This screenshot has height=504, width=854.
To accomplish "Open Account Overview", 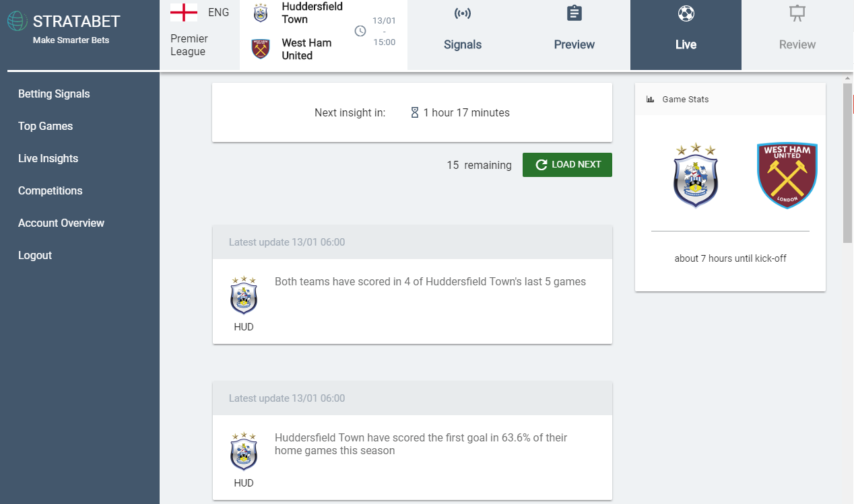I will [x=61, y=223].
